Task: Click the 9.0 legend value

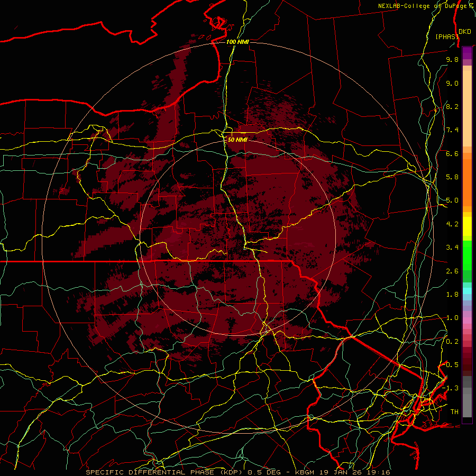Action: coord(452,83)
